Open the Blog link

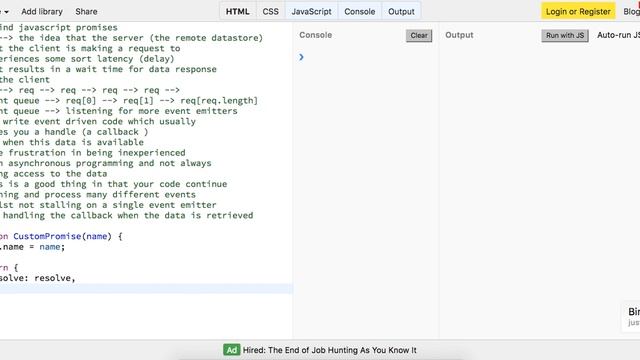pyautogui.click(x=631, y=11)
